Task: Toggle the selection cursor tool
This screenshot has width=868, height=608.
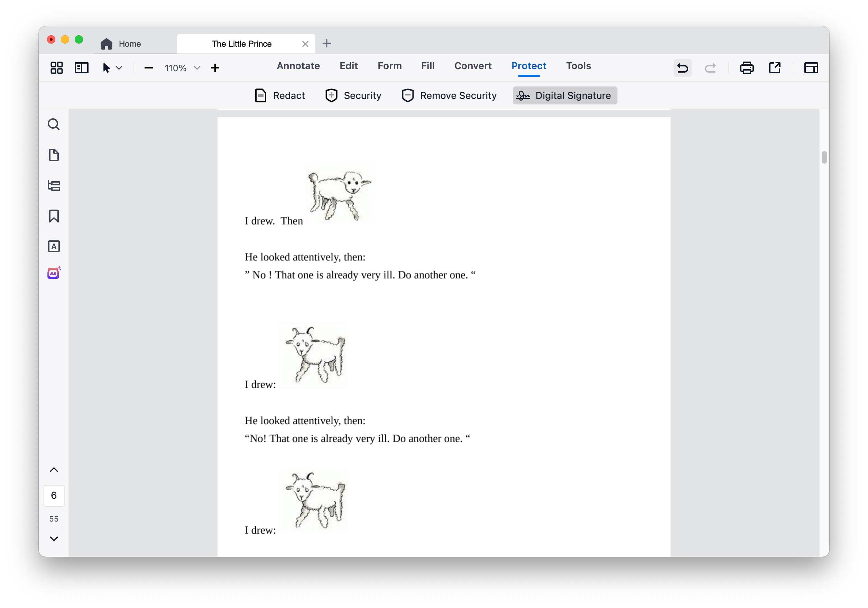Action: (x=106, y=68)
